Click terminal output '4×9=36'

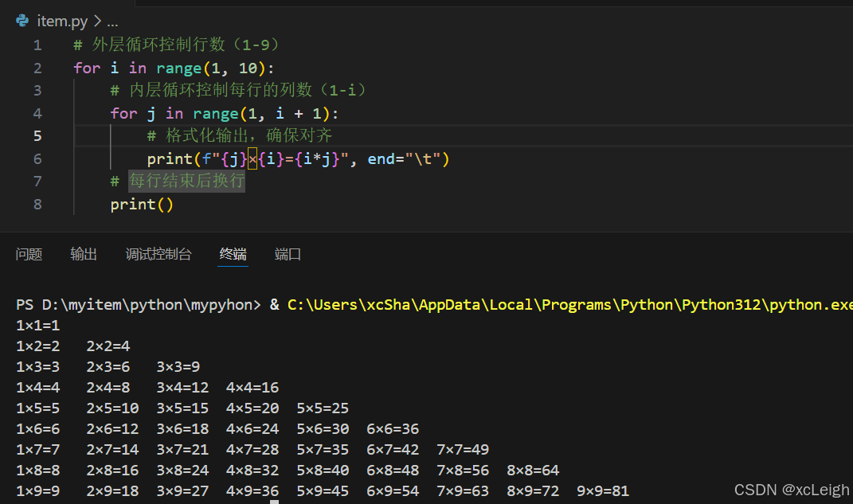[252, 491]
